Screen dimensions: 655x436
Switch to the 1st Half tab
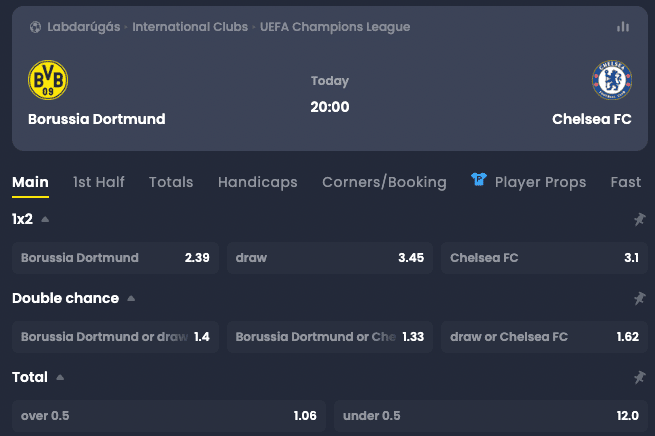99,182
